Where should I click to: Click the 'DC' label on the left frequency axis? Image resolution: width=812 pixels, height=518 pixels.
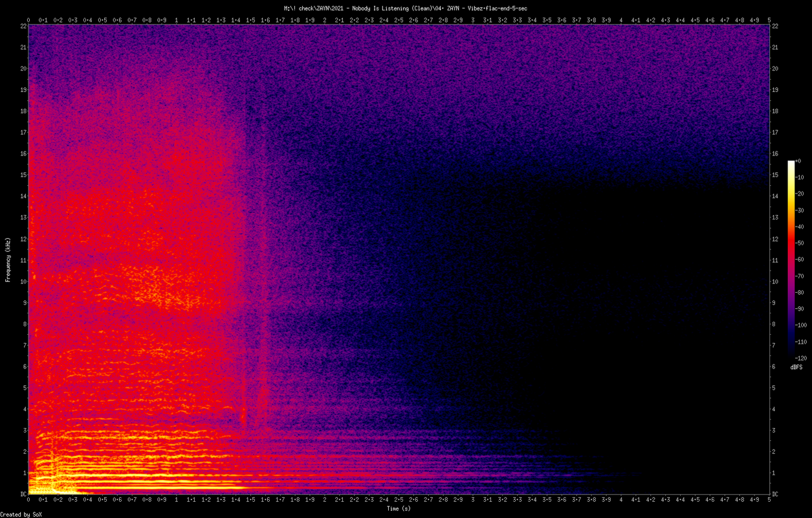(23, 494)
